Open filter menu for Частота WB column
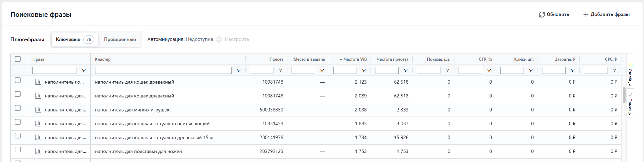This screenshot has height=162, width=644. coord(364,71)
